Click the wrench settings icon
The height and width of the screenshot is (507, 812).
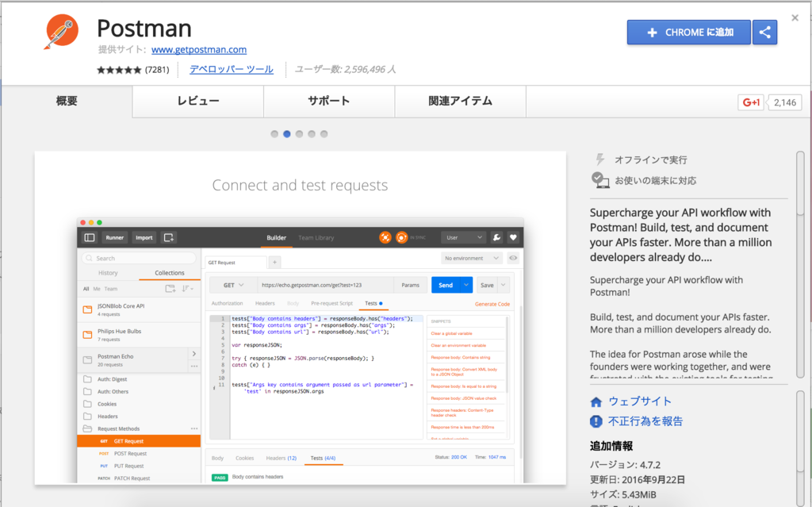coord(496,237)
